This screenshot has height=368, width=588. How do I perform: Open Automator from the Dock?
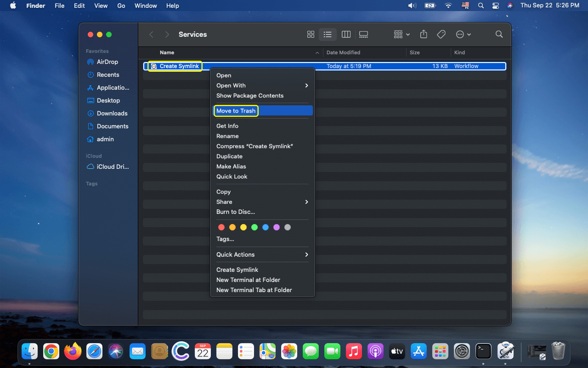tap(506, 351)
